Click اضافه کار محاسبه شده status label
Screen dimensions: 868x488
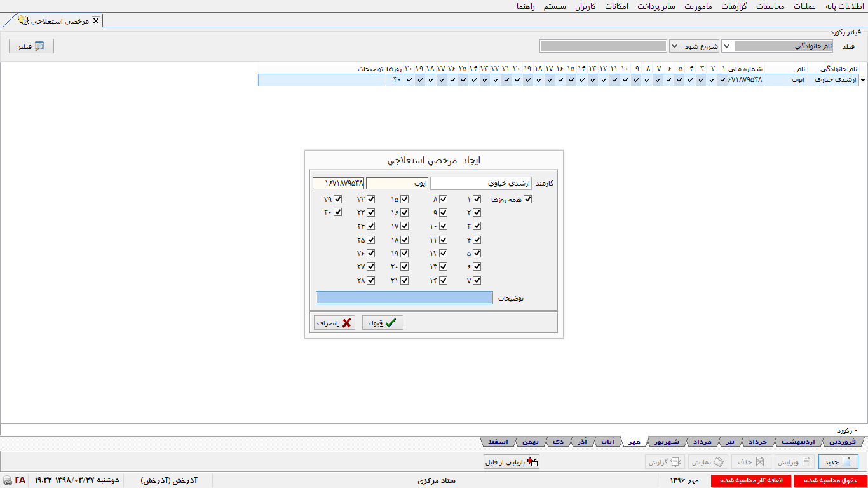point(751,480)
